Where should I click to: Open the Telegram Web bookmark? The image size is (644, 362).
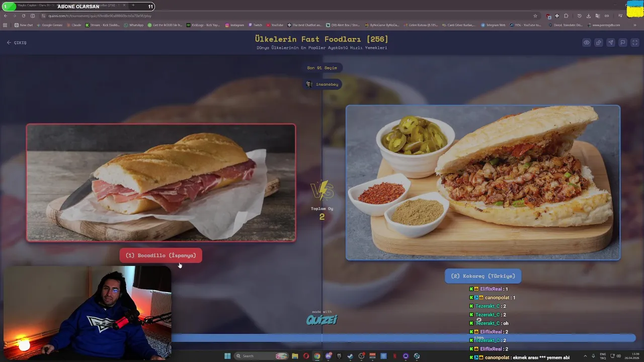(x=493, y=25)
